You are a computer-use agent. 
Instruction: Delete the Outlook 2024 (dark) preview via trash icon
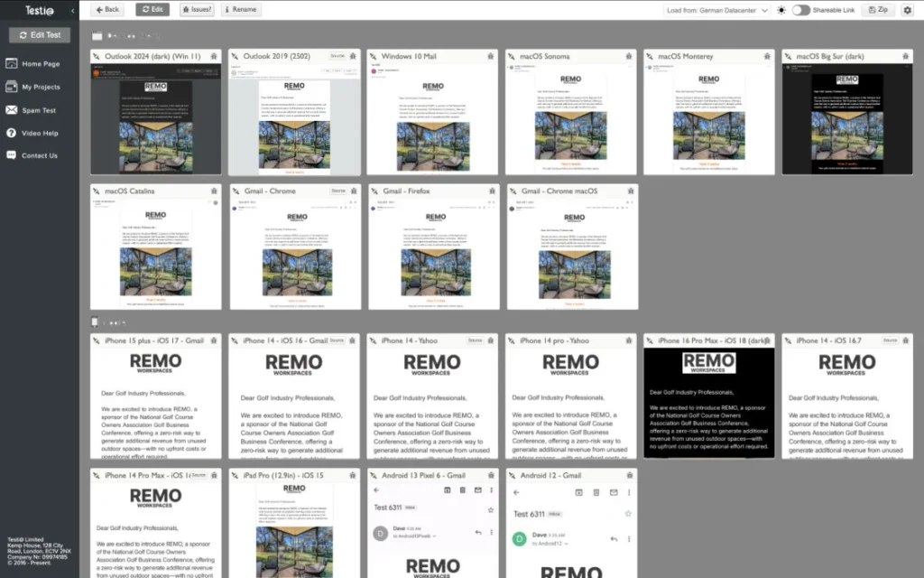tap(214, 55)
